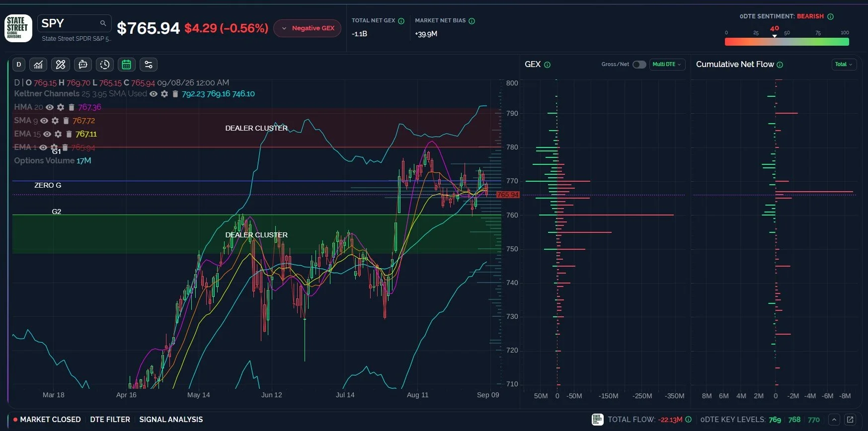This screenshot has width=868, height=431.
Task: Open the Multi DTE dropdown
Action: 667,65
